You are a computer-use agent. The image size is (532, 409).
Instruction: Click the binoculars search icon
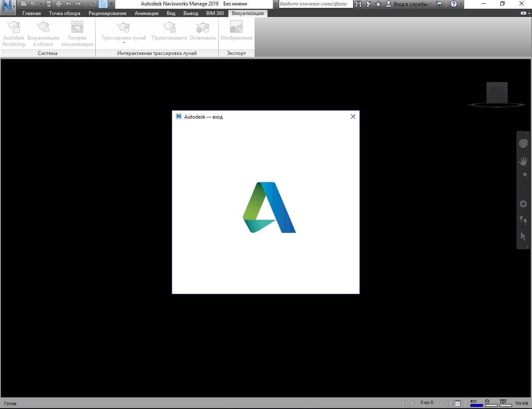358,4
